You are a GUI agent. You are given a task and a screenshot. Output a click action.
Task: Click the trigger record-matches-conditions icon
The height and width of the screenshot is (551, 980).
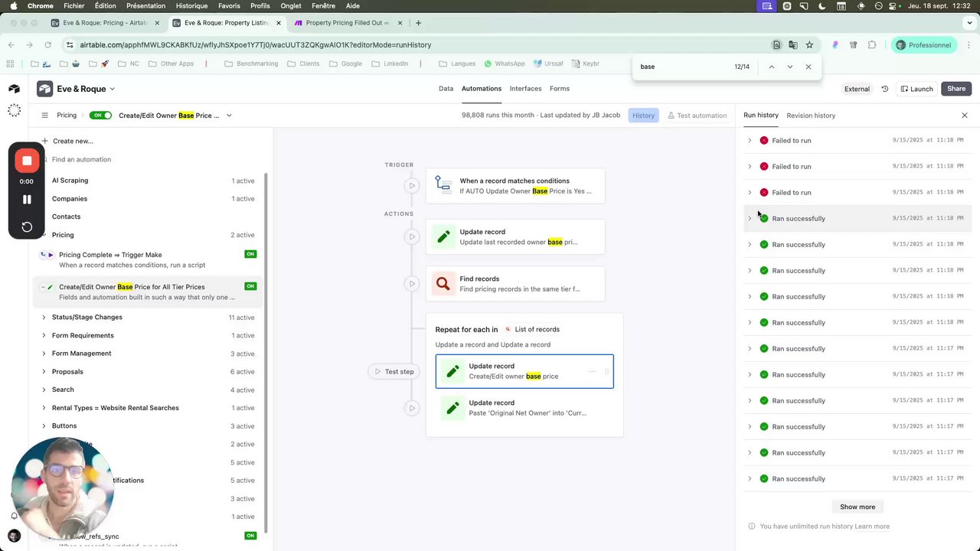pyautogui.click(x=443, y=184)
